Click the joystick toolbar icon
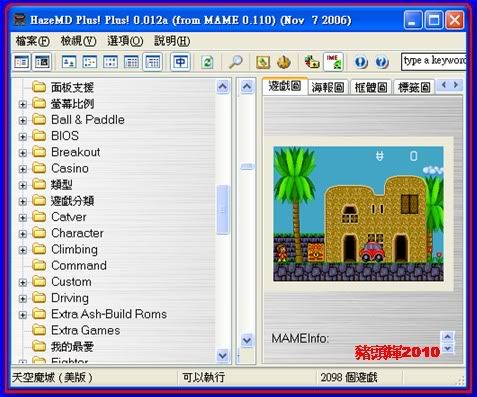 284,62
